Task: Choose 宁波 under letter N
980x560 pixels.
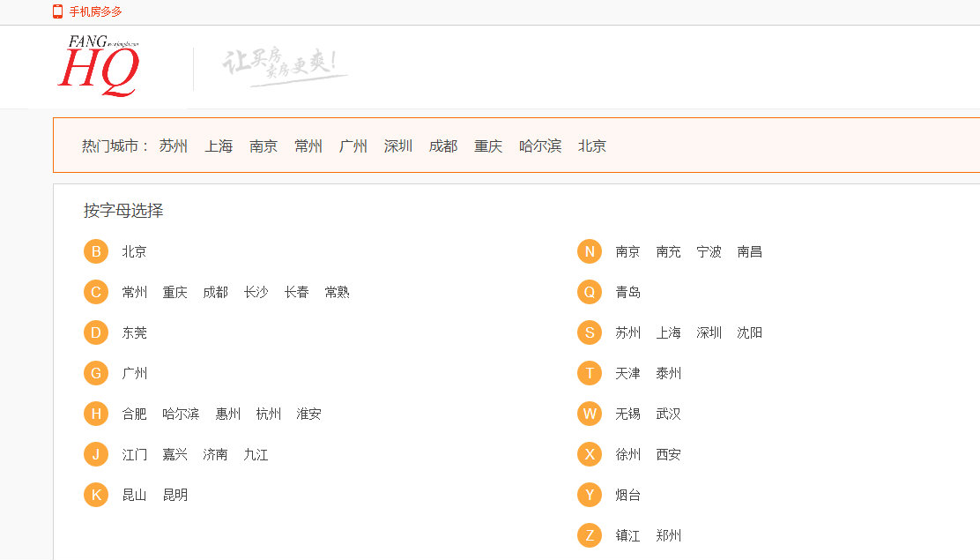Action: 709,251
